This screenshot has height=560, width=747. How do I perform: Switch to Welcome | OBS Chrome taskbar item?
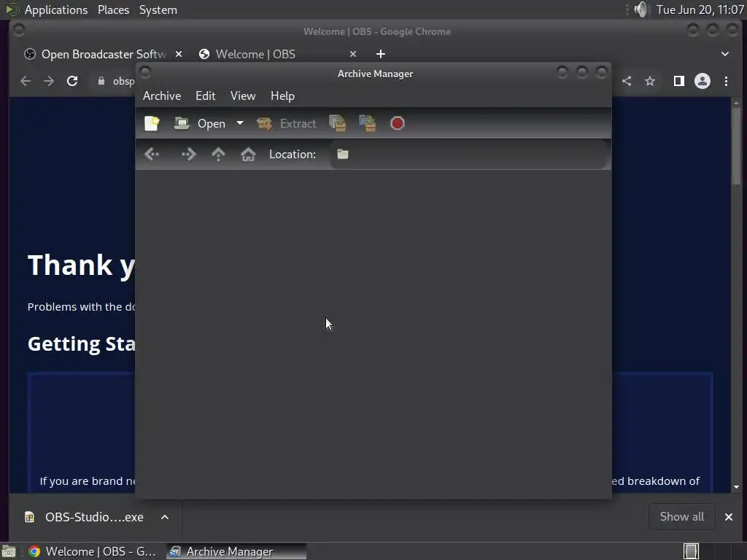coord(93,551)
